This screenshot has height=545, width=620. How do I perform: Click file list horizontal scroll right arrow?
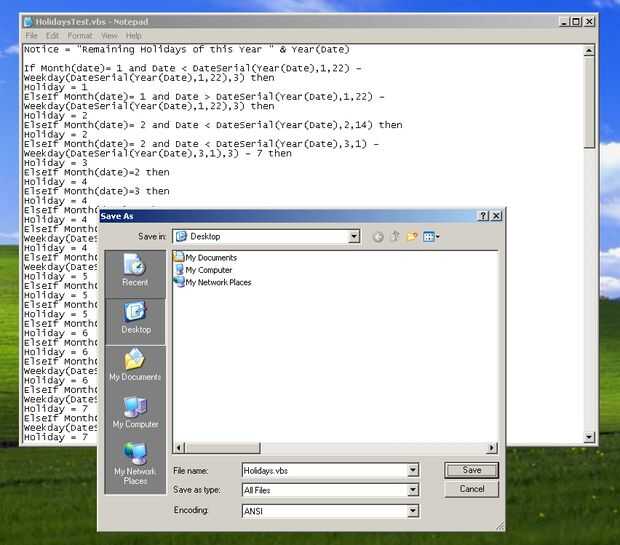[492, 448]
